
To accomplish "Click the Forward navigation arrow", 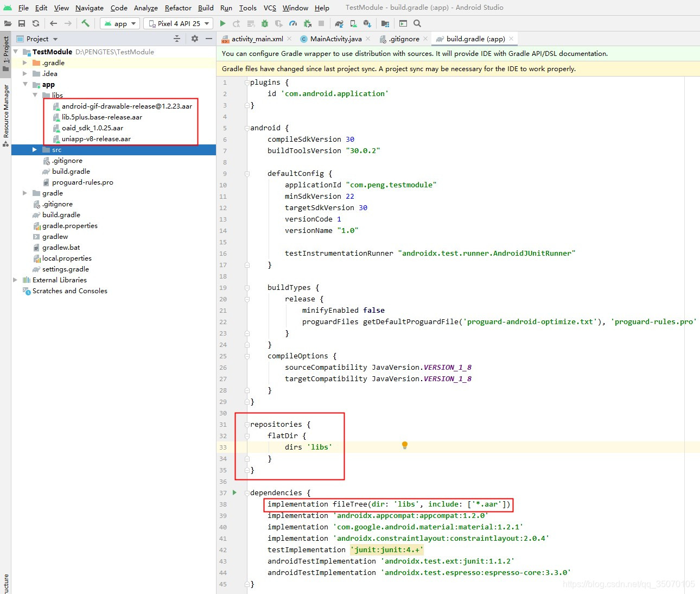I will (68, 23).
